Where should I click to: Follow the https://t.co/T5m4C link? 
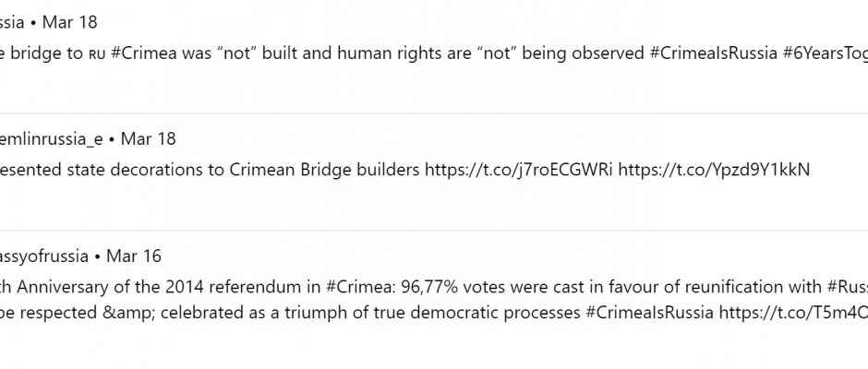point(793,313)
